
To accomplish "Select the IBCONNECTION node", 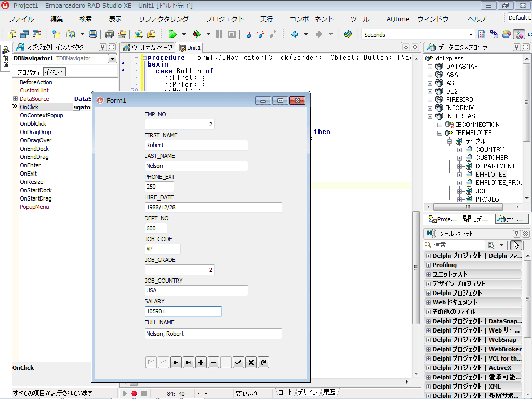I will tap(477, 125).
